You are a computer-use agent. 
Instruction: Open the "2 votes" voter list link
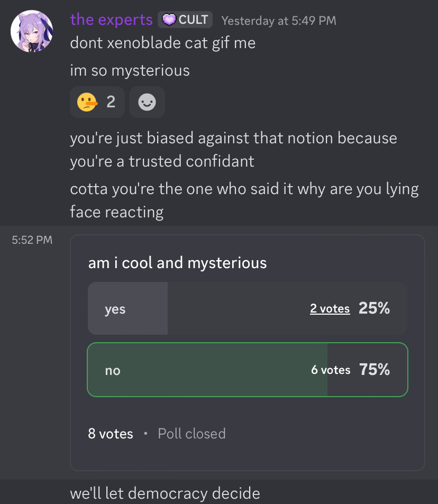click(330, 309)
